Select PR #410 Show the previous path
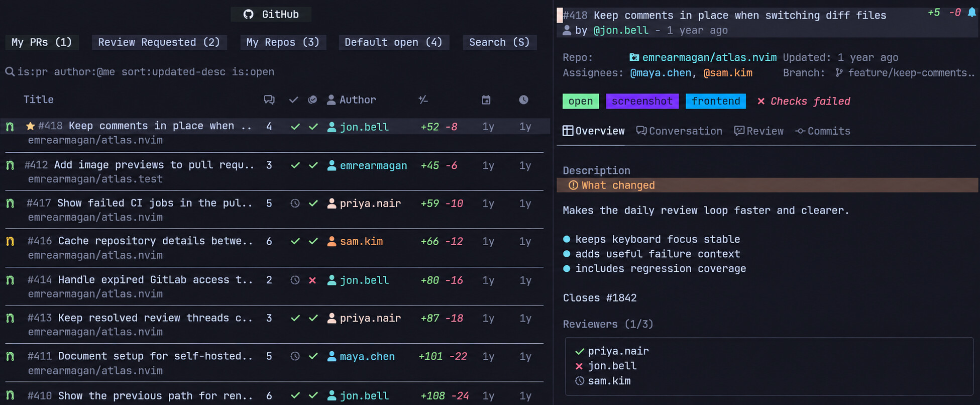The image size is (980, 405). 274,395
